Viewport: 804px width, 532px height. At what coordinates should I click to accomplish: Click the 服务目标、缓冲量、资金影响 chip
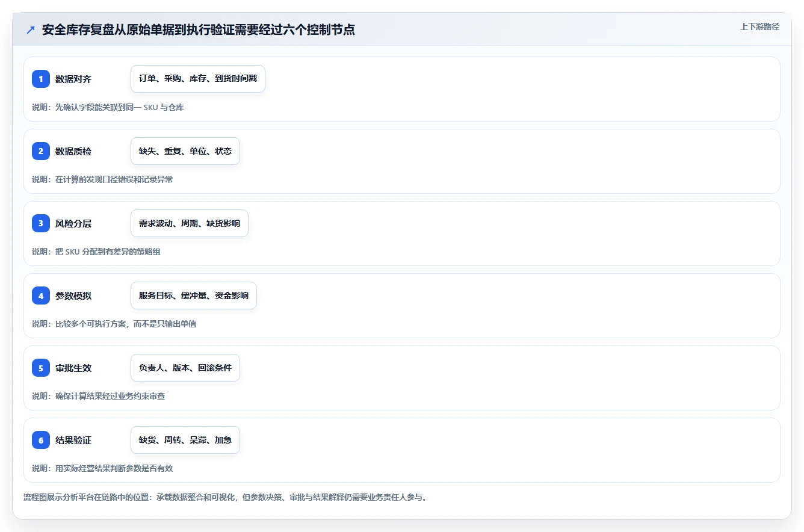point(194,295)
